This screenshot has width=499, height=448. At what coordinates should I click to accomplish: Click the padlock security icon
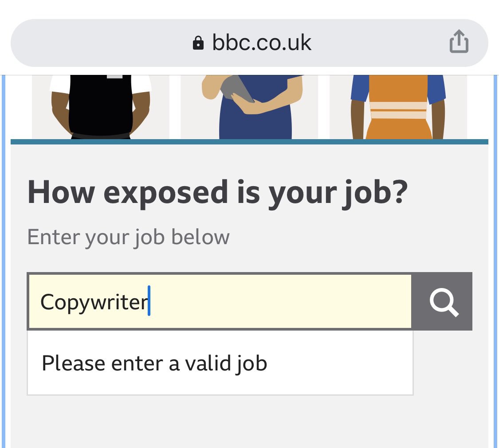coord(198,43)
